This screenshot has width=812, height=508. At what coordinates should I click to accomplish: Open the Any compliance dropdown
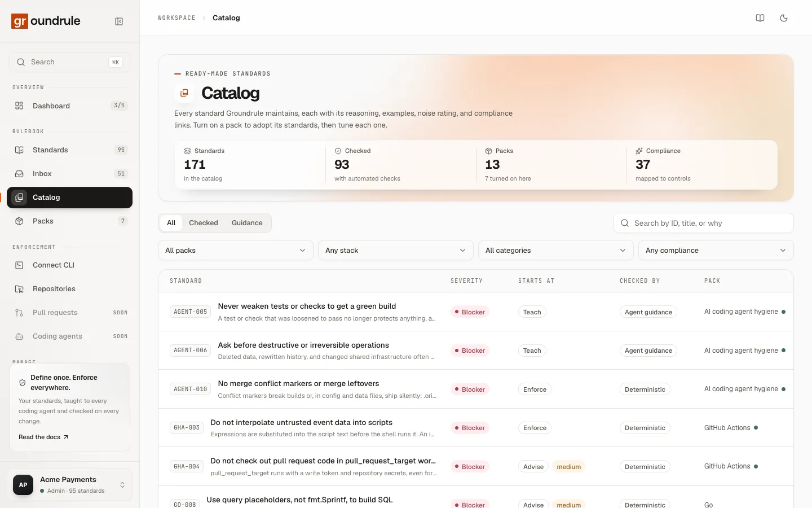click(x=716, y=251)
